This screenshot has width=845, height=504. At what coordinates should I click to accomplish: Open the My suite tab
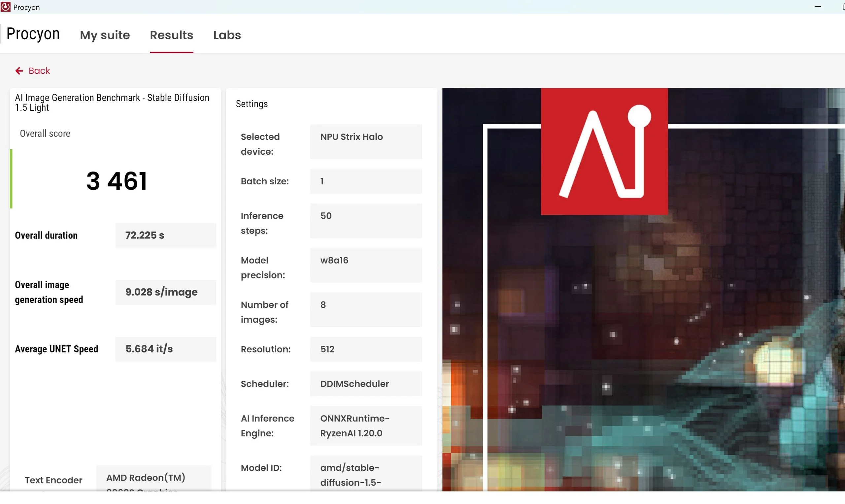(105, 35)
